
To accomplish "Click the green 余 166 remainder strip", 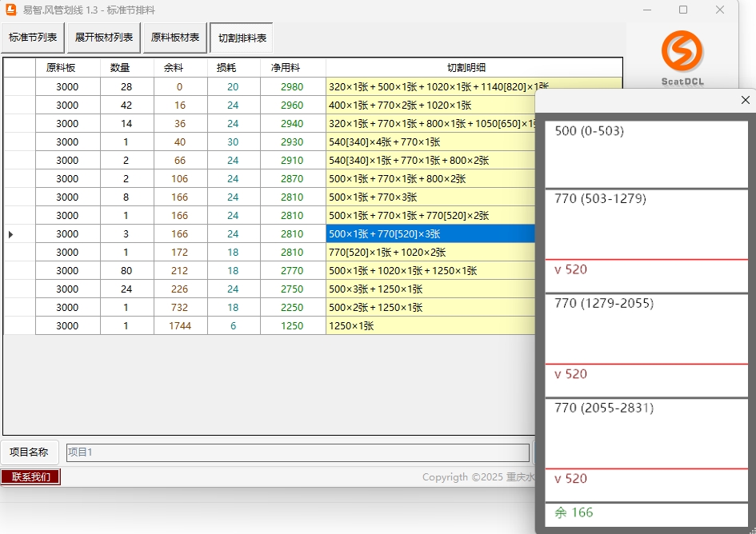I will [646, 514].
